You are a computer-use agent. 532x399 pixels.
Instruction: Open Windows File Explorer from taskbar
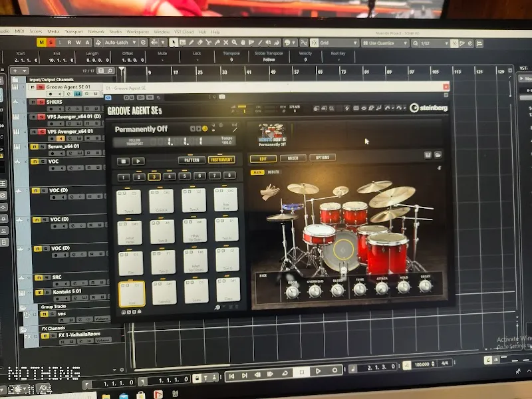tap(106, 396)
